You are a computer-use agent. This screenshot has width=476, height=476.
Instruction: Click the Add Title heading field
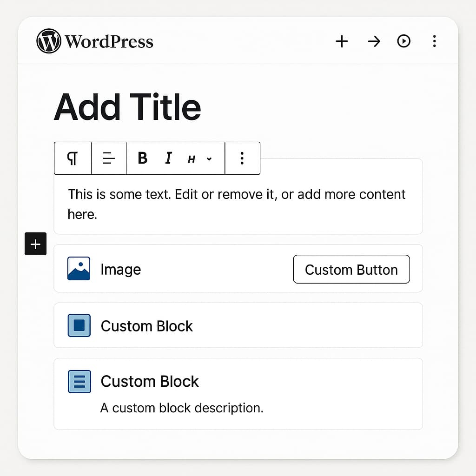pos(127,107)
